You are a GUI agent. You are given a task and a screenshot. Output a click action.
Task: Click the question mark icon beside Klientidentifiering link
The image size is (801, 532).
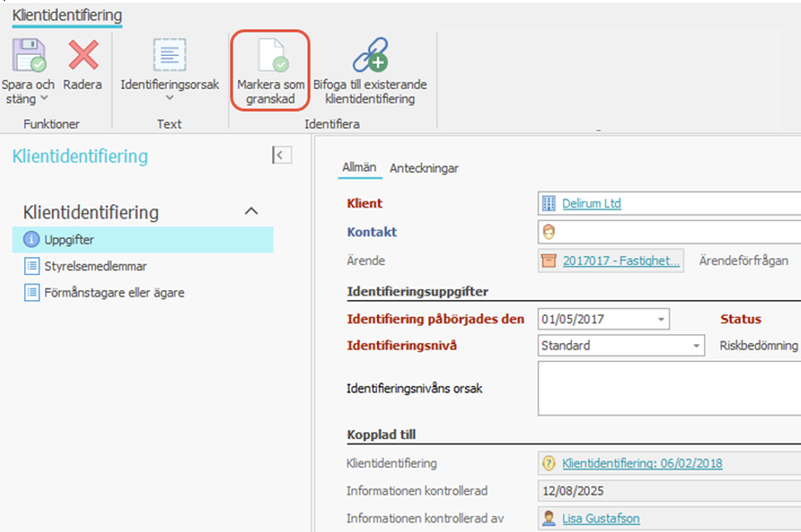[549, 464]
